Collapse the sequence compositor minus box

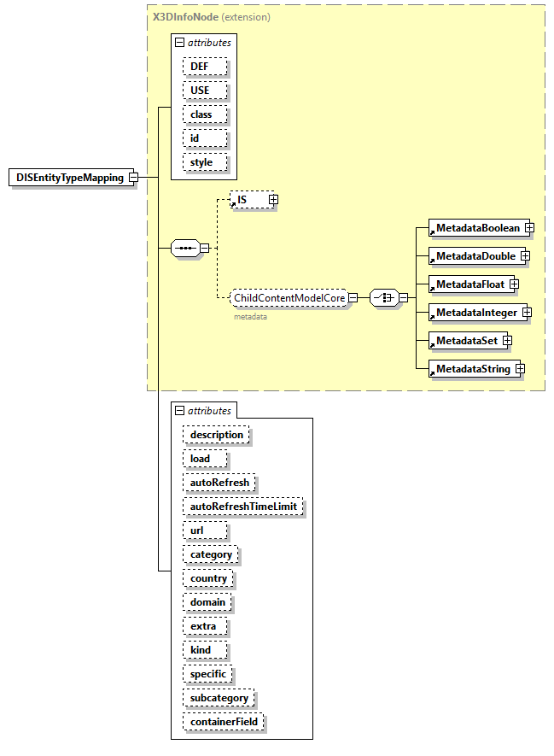204,249
